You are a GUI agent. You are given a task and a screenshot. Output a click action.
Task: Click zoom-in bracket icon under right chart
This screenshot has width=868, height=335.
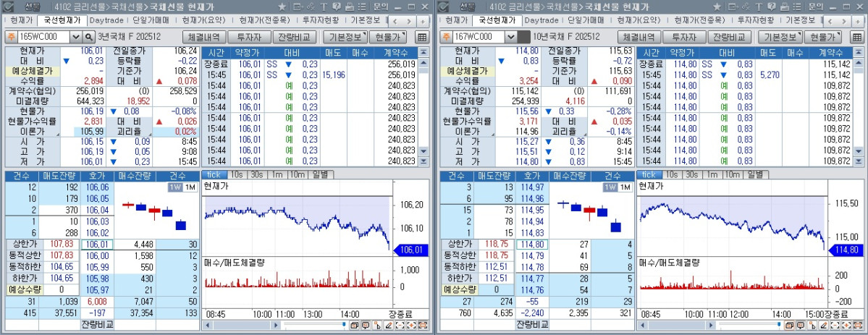pos(846,325)
